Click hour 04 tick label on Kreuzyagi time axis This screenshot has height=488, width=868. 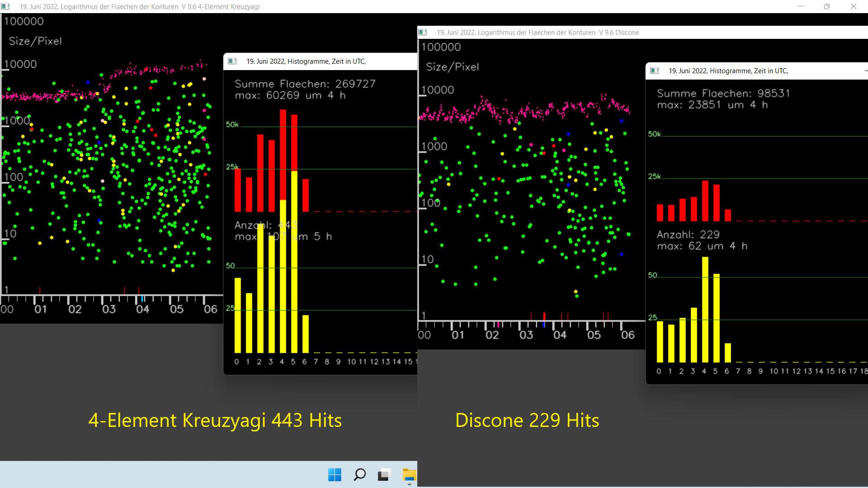pyautogui.click(x=143, y=310)
